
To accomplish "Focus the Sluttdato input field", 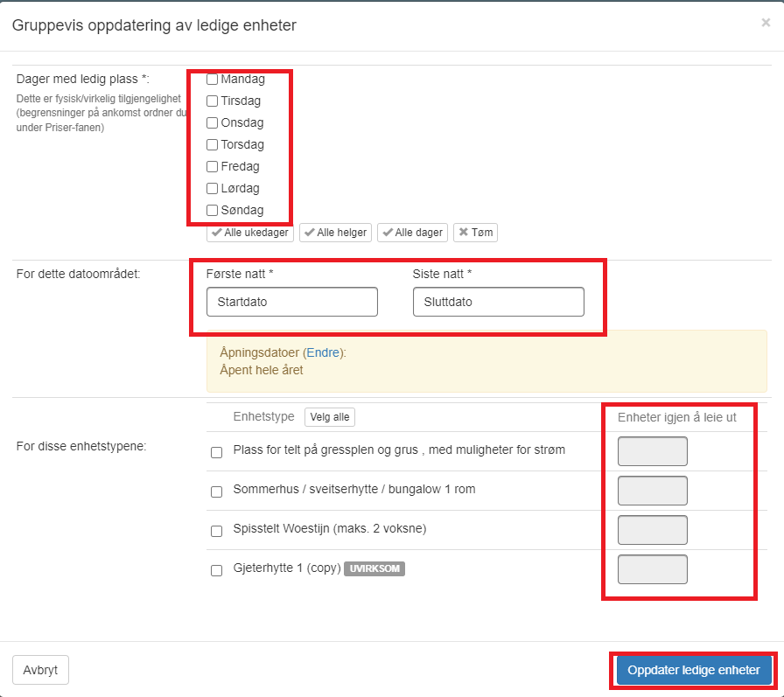I will 499,302.
